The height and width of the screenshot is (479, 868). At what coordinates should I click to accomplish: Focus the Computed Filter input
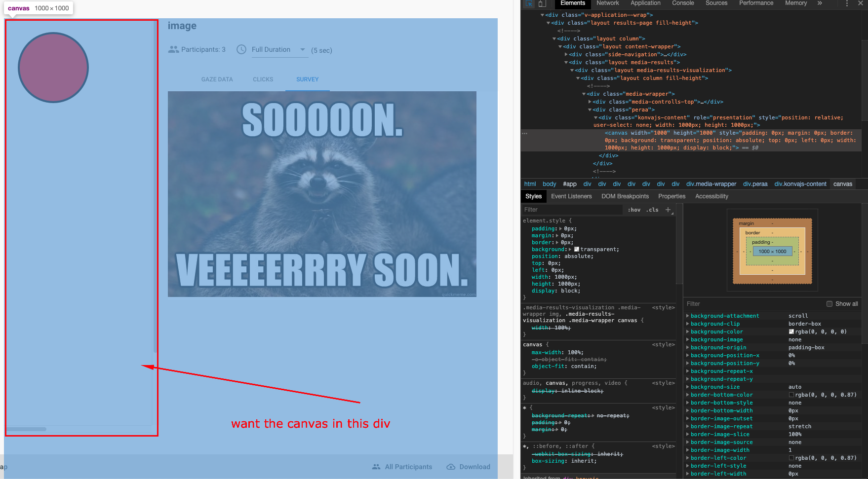pos(753,304)
